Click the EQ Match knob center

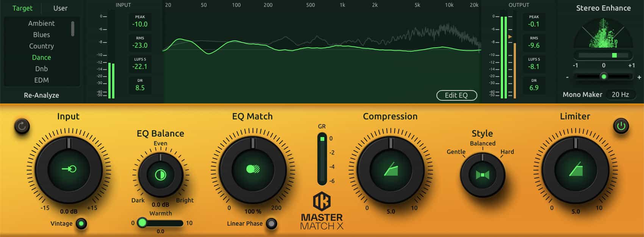(x=253, y=169)
